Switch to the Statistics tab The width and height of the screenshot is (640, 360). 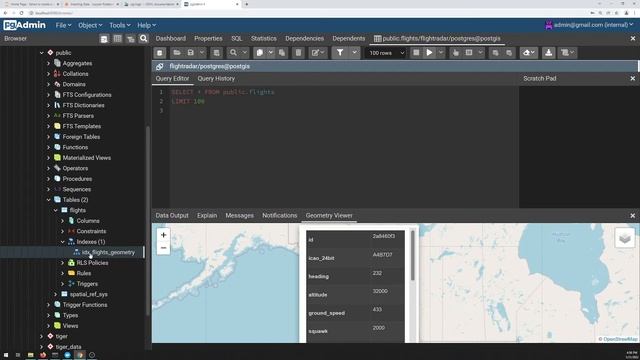click(x=264, y=38)
